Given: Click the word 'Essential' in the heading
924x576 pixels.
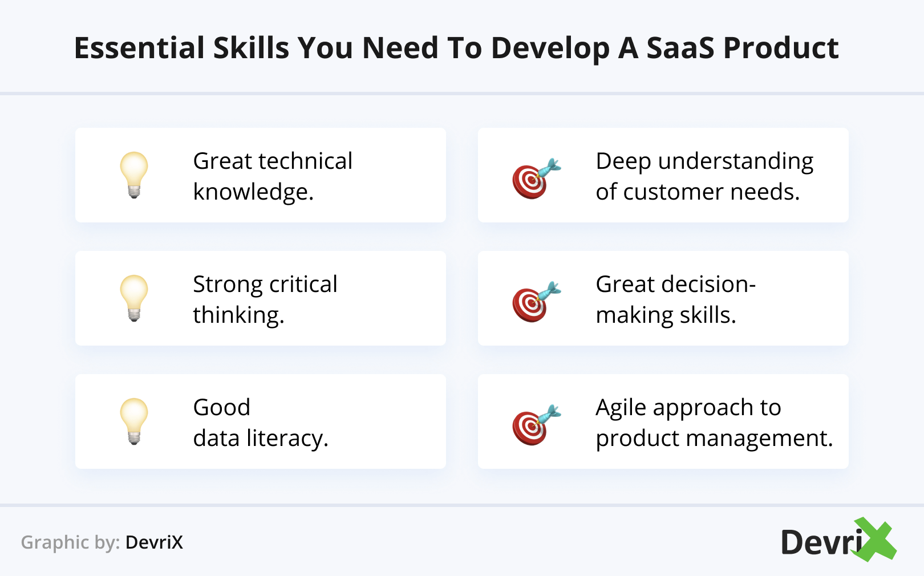Looking at the screenshot, I should (139, 48).
